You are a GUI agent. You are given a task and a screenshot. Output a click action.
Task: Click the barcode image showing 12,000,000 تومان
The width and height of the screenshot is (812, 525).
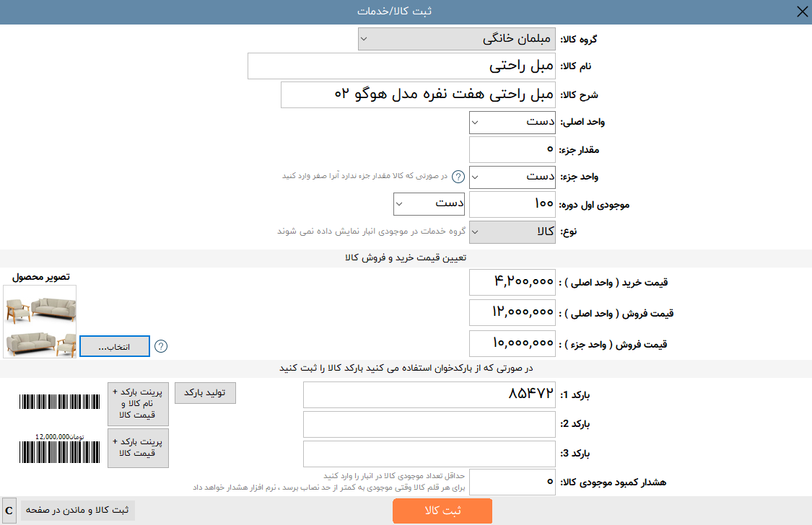pyautogui.click(x=60, y=448)
